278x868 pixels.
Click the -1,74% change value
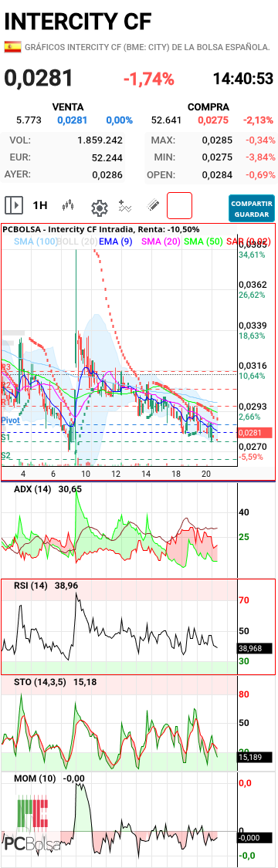[148, 79]
